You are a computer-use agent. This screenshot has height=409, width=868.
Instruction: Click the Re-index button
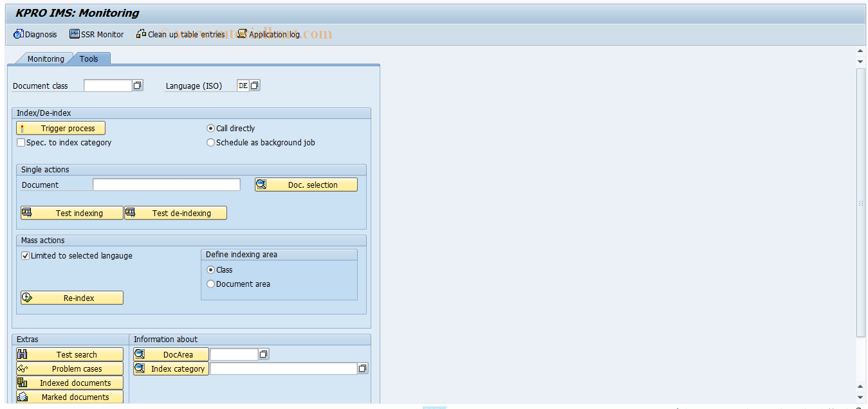click(71, 297)
